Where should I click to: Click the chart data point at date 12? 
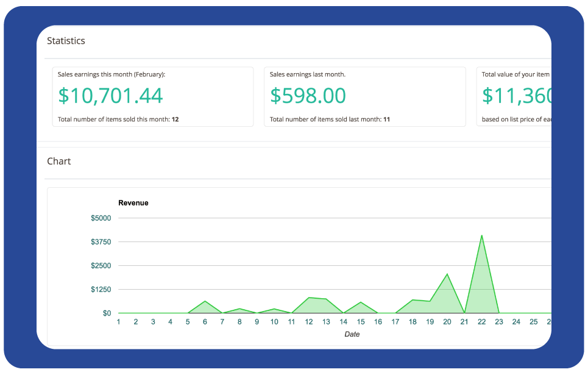[309, 298]
